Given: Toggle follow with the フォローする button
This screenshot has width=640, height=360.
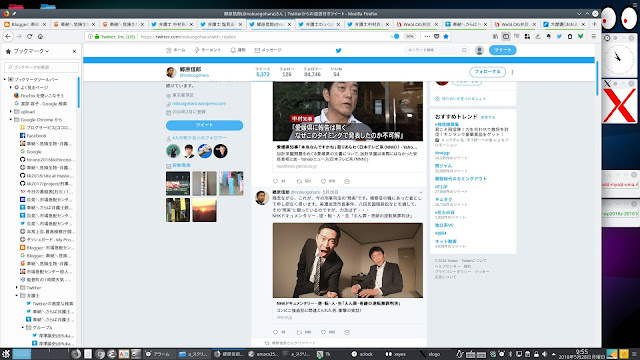Looking at the screenshot, I should [x=487, y=72].
